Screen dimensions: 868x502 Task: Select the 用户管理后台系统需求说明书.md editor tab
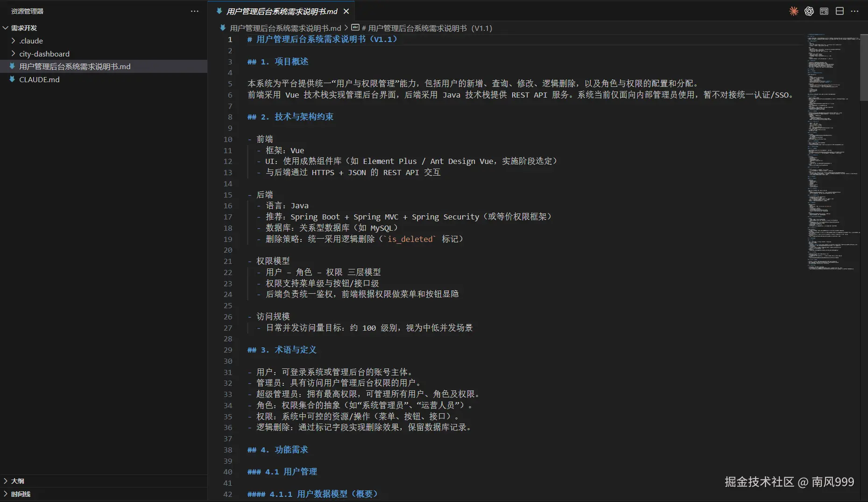pos(282,11)
